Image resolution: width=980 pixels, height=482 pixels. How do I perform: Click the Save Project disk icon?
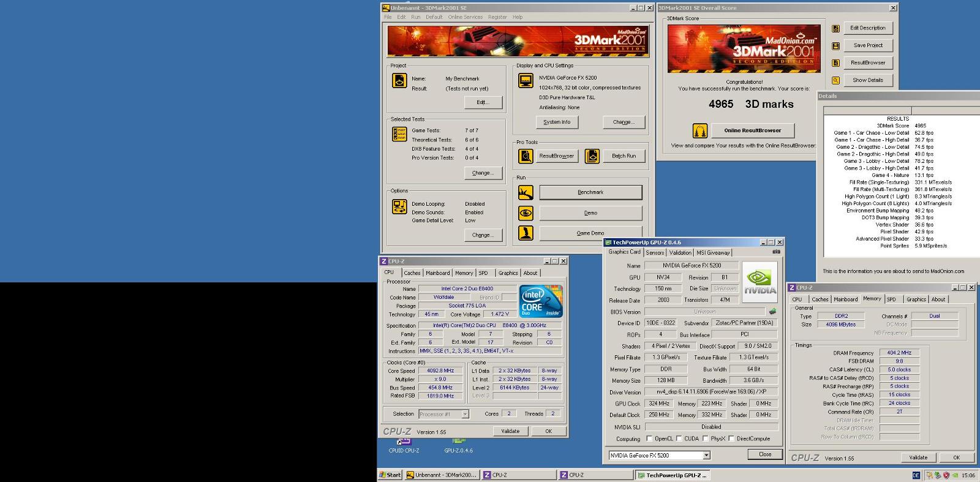[x=835, y=45]
